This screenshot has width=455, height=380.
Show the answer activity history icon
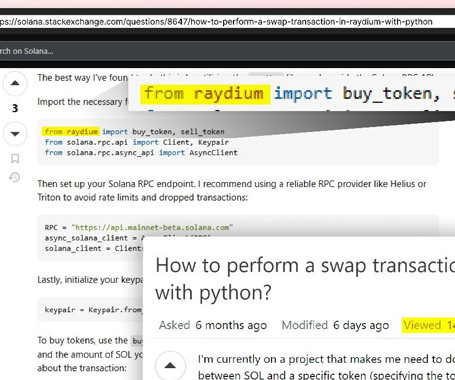pyautogui.click(x=15, y=177)
